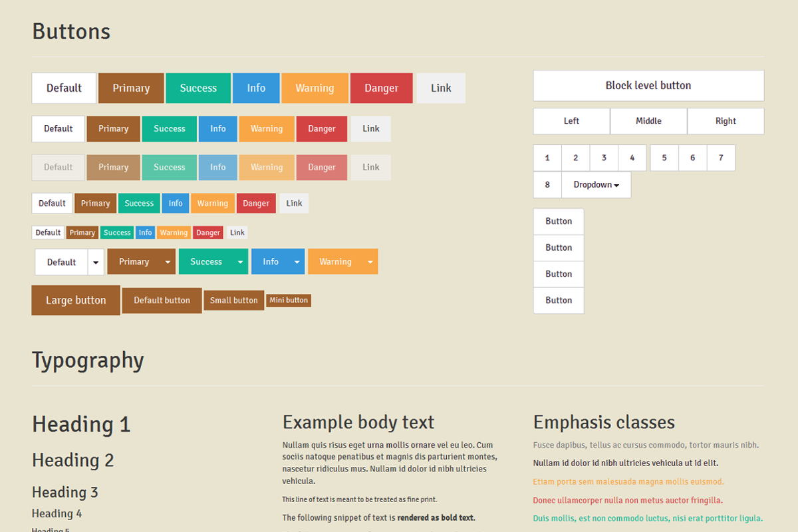Open the caret on the split Success button
Viewport: 798px width, 532px height.
coord(240,262)
